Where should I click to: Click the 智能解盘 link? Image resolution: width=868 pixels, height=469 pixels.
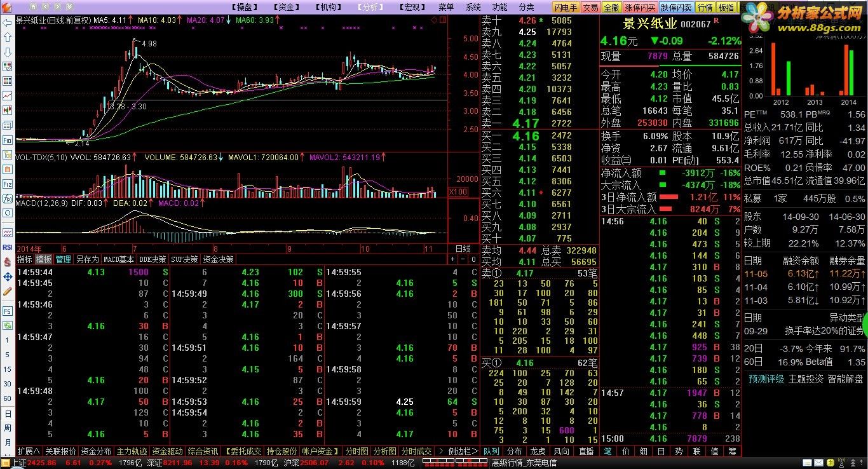pyautogui.click(x=844, y=379)
